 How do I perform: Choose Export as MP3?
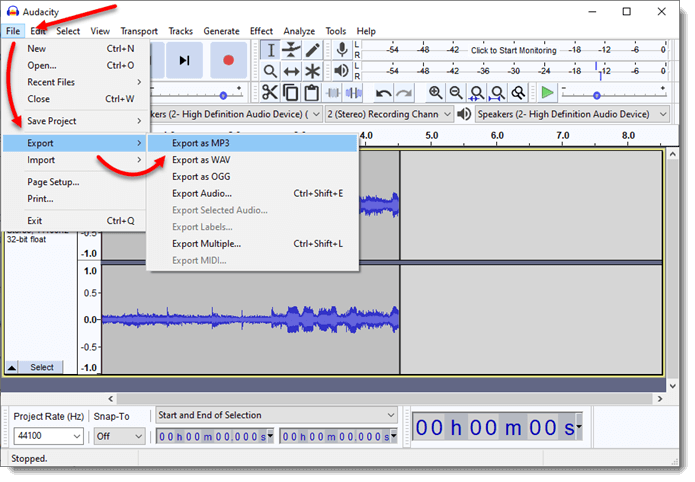[x=253, y=143]
